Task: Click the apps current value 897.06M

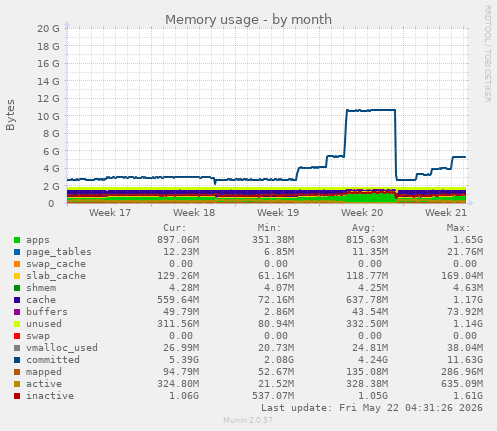Action: (x=178, y=240)
